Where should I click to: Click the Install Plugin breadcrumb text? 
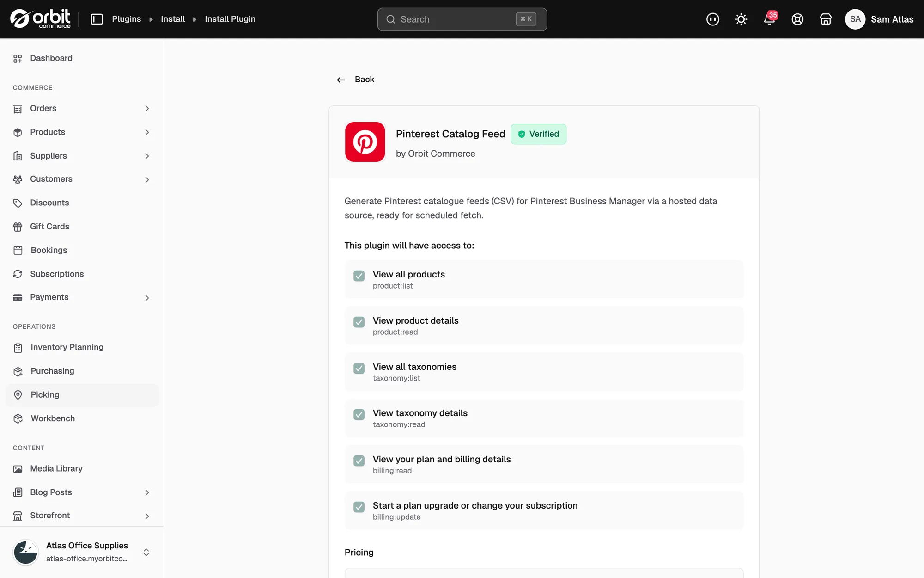pos(230,19)
